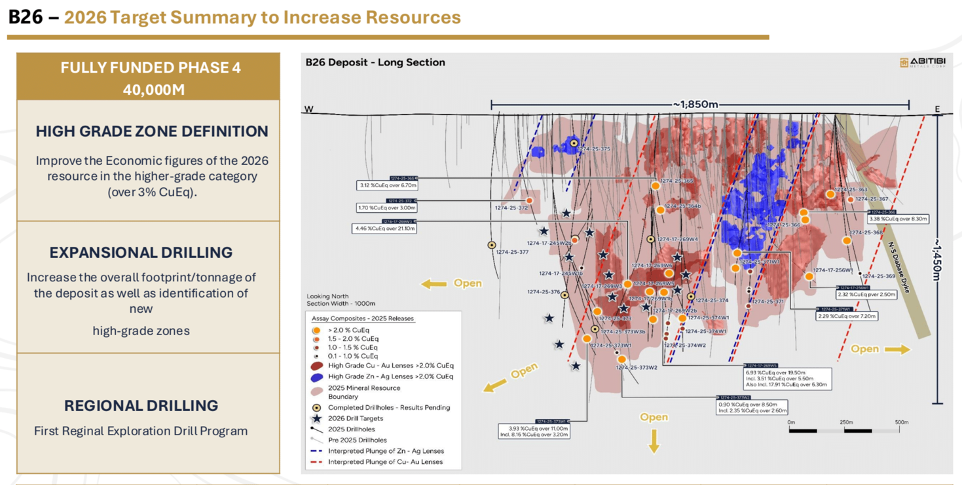Viewport: 962px width, 486px height.
Task: Click the High Grade Zn-Ag Lenses blue swatch
Action: click(317, 380)
